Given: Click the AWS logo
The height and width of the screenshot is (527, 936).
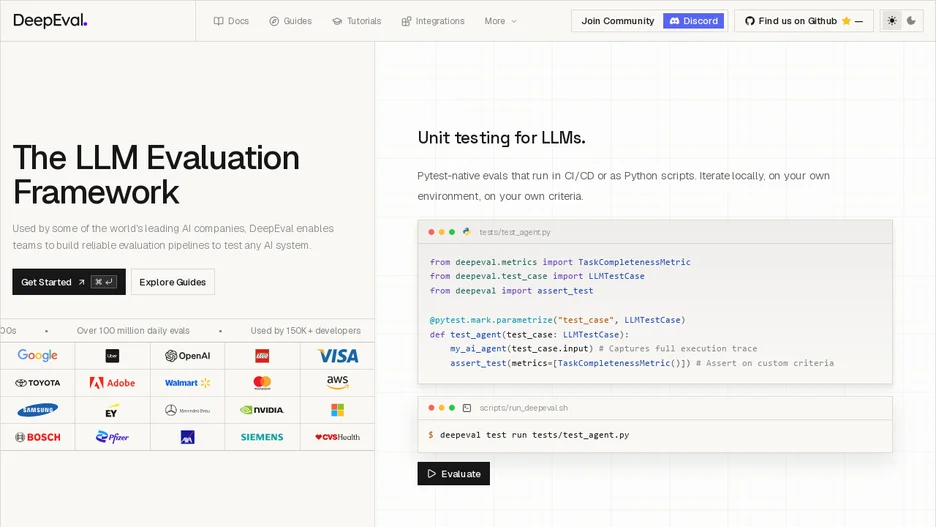Looking at the screenshot, I should pyautogui.click(x=337, y=383).
